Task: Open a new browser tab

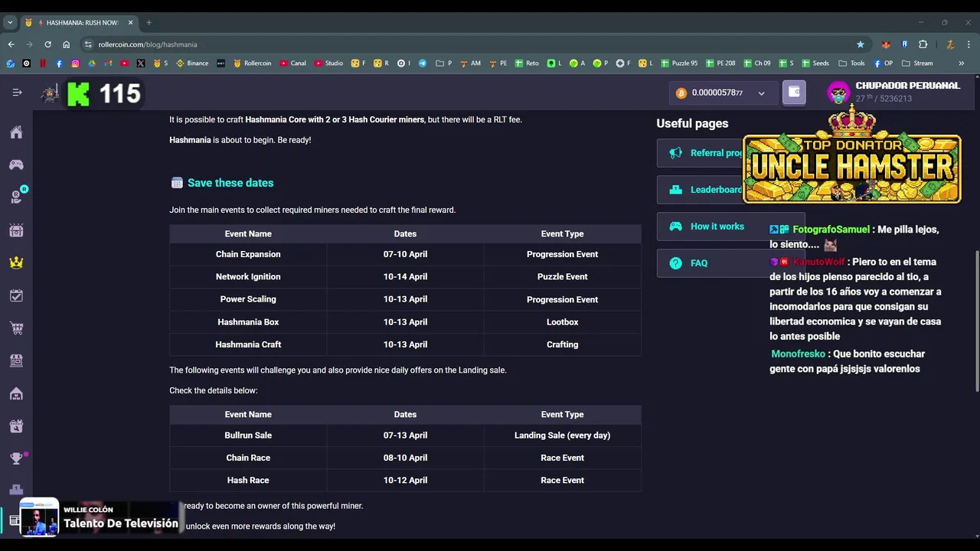Action: (149, 22)
